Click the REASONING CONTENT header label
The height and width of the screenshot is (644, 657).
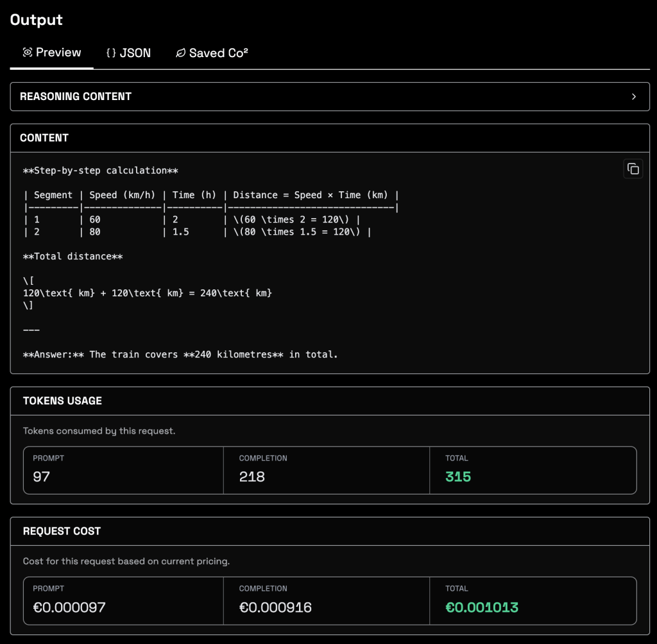(76, 97)
